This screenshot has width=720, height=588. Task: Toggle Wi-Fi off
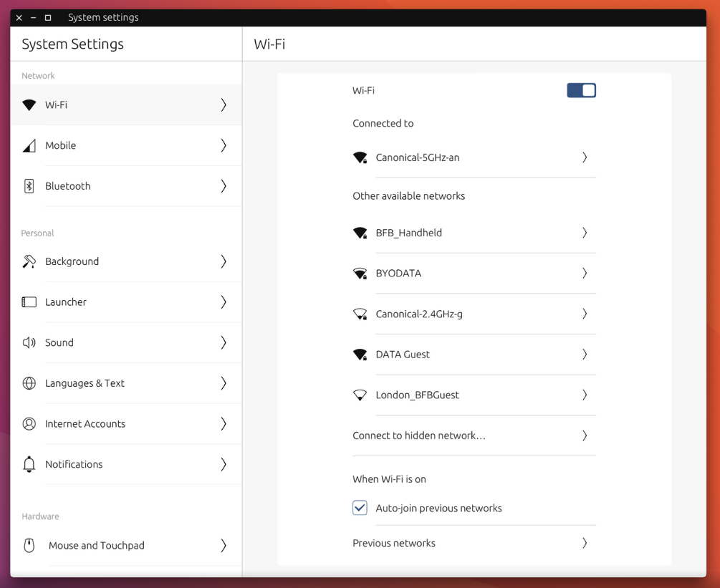click(x=581, y=90)
